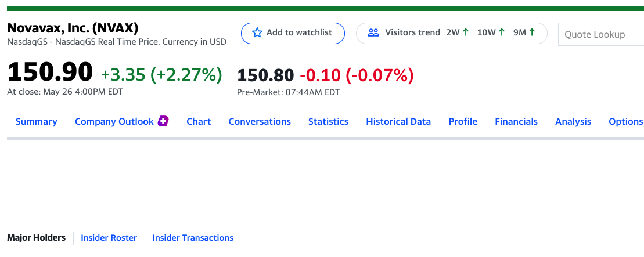Open the Analysis tab
Image resolution: width=644 pixels, height=257 pixels.
tap(573, 121)
